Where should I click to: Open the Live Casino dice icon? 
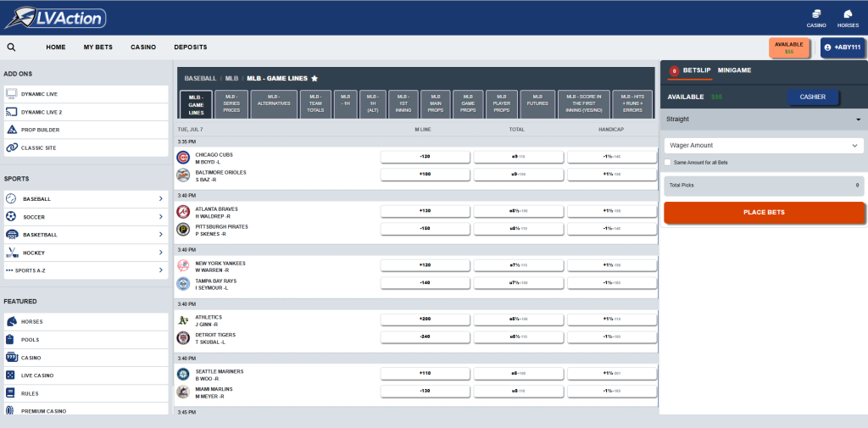pyautogui.click(x=10, y=375)
